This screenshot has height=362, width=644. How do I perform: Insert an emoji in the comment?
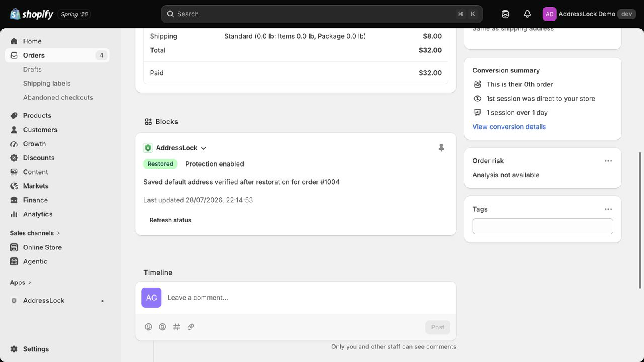tap(149, 327)
